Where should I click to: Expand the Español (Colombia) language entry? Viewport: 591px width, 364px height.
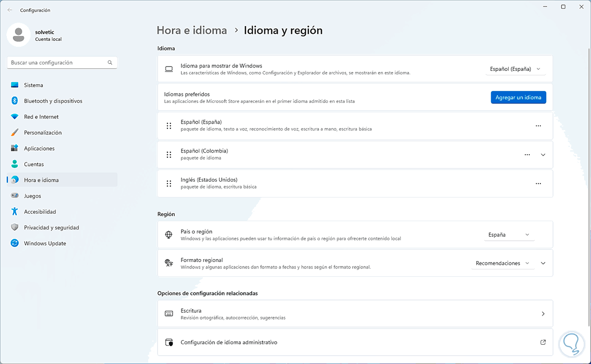pyautogui.click(x=543, y=155)
